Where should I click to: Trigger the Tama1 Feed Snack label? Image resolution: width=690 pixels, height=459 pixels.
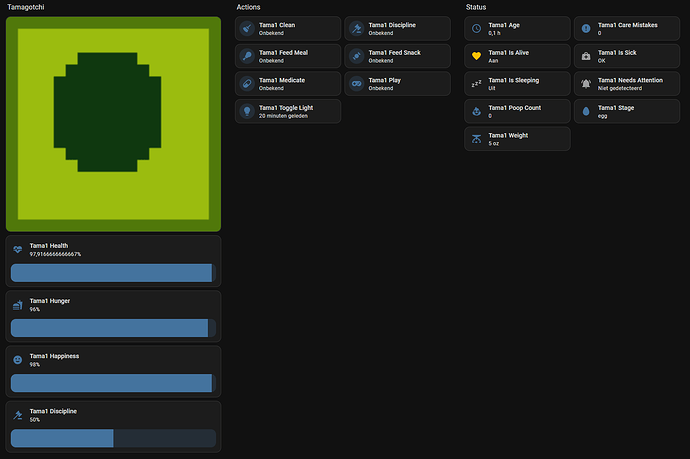coord(395,53)
